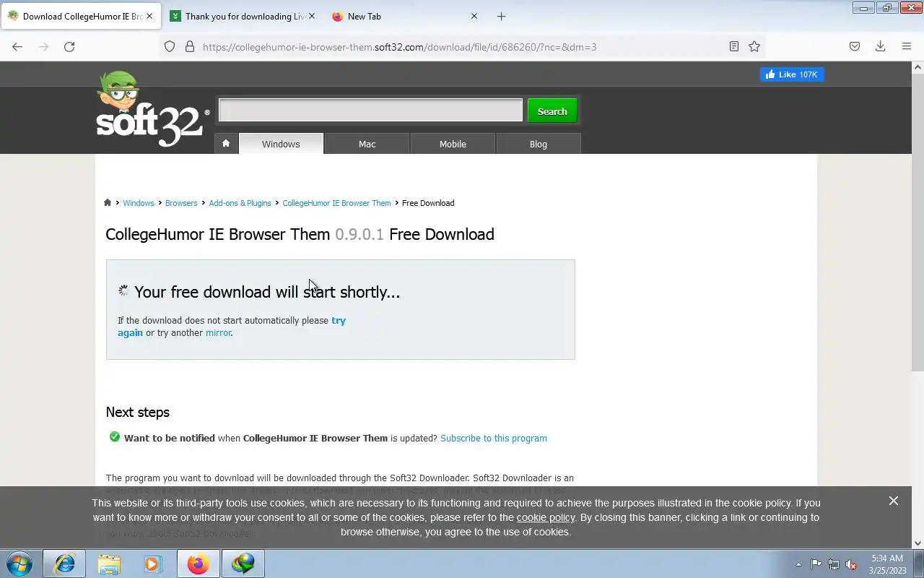The width and height of the screenshot is (924, 578).
Task: Click 'Subscribe to this program' link
Action: point(494,438)
